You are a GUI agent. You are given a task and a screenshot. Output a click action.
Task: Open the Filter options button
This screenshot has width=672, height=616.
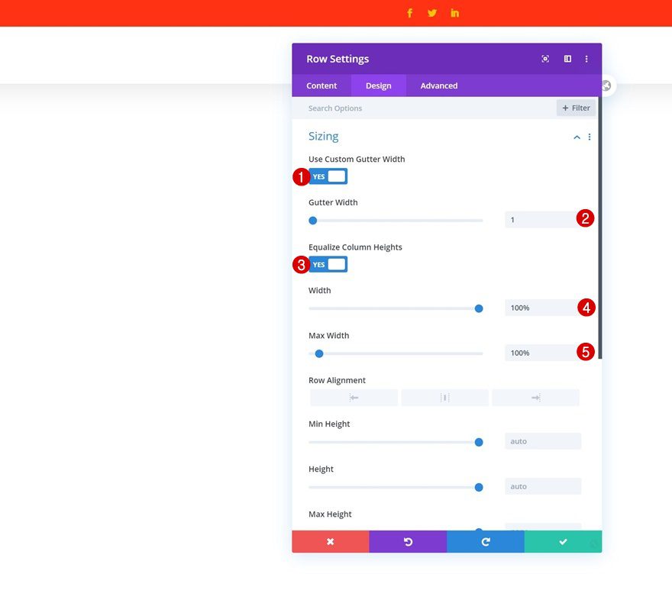576,108
